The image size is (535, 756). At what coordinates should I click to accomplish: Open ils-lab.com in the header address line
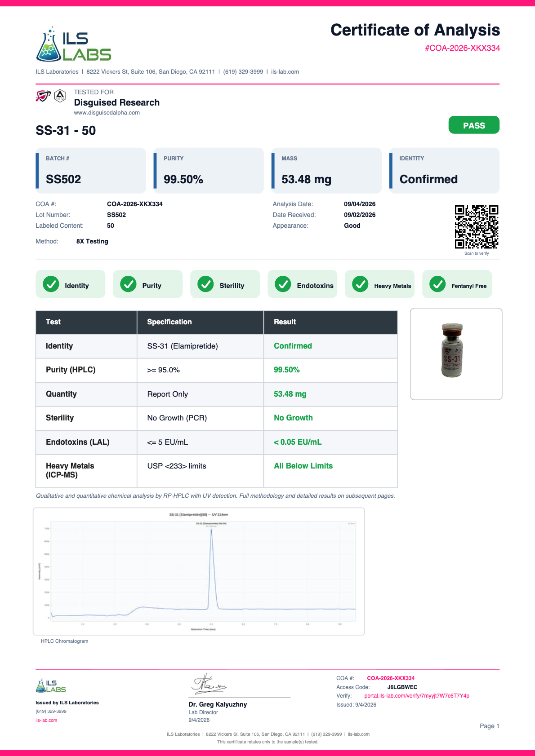click(285, 72)
